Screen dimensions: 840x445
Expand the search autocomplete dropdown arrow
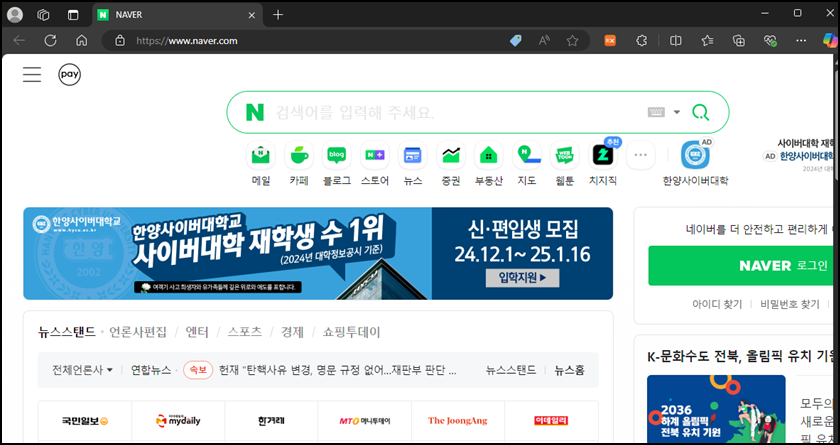(677, 112)
